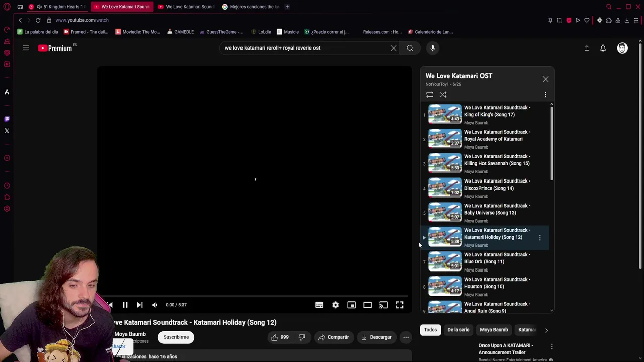The image size is (644, 362).
Task: Select the De la serie chip
Action: pyautogui.click(x=458, y=330)
